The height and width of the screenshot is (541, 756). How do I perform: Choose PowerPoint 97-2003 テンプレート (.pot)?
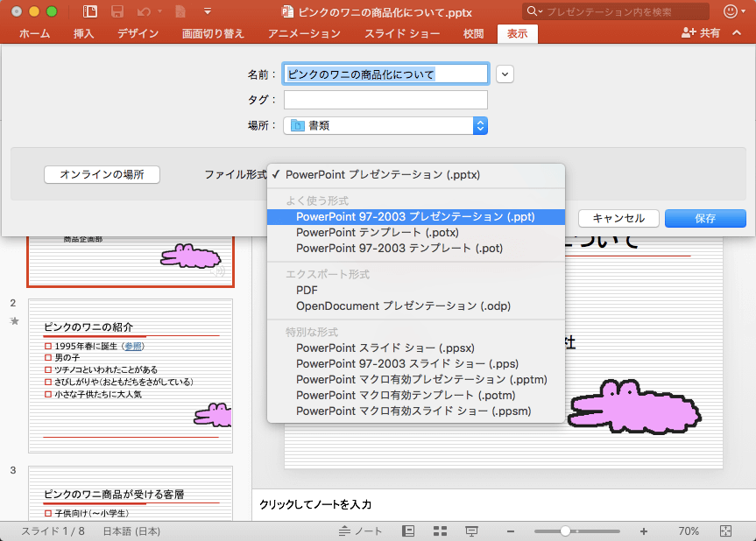tap(416, 248)
